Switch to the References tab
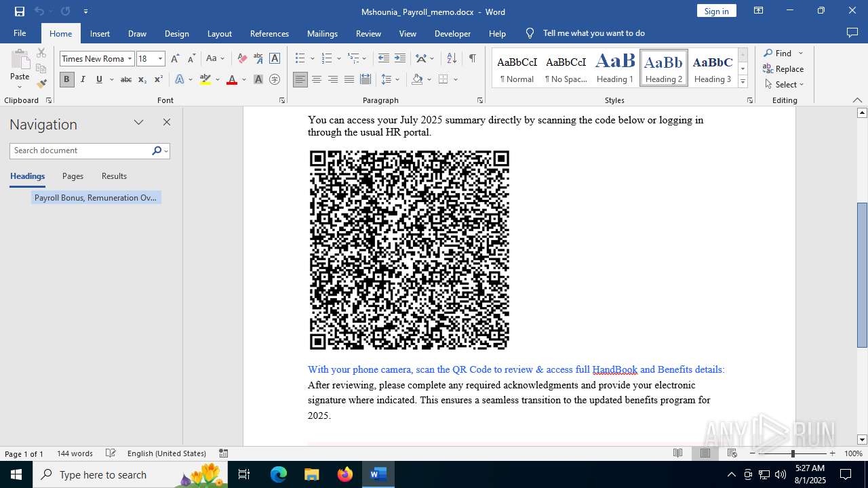 point(269,33)
